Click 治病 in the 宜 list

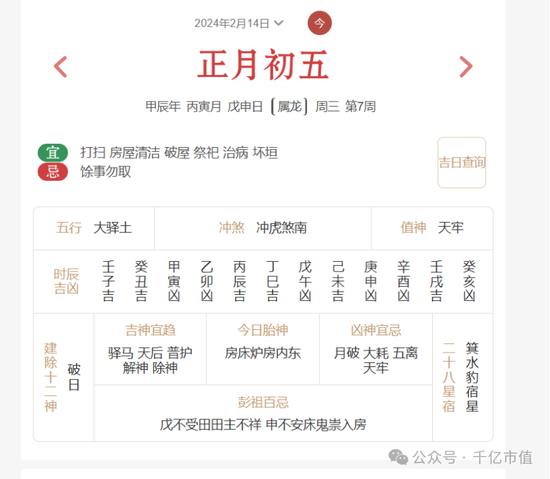[x=236, y=153]
